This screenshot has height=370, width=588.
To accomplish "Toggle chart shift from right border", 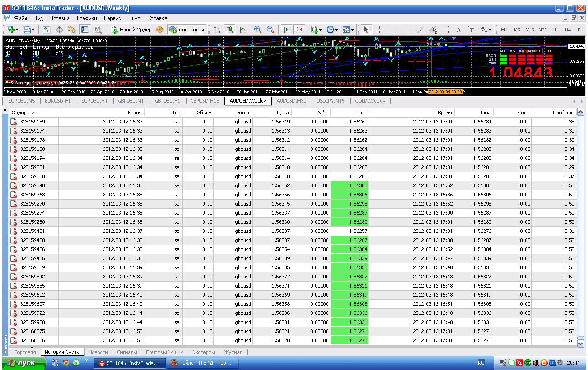I will click(299, 30).
